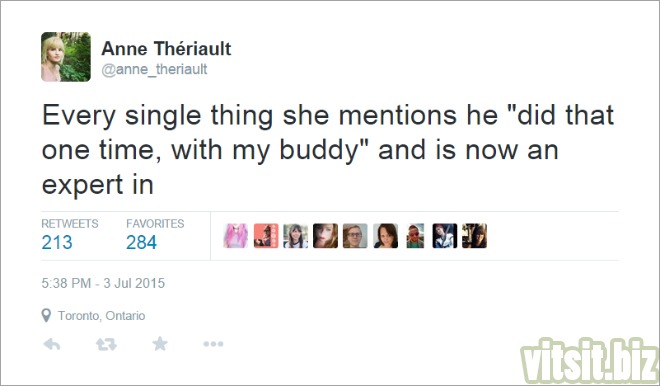Click the Anne Thériault display name
Viewport: 660px width, 386px height.
point(166,48)
